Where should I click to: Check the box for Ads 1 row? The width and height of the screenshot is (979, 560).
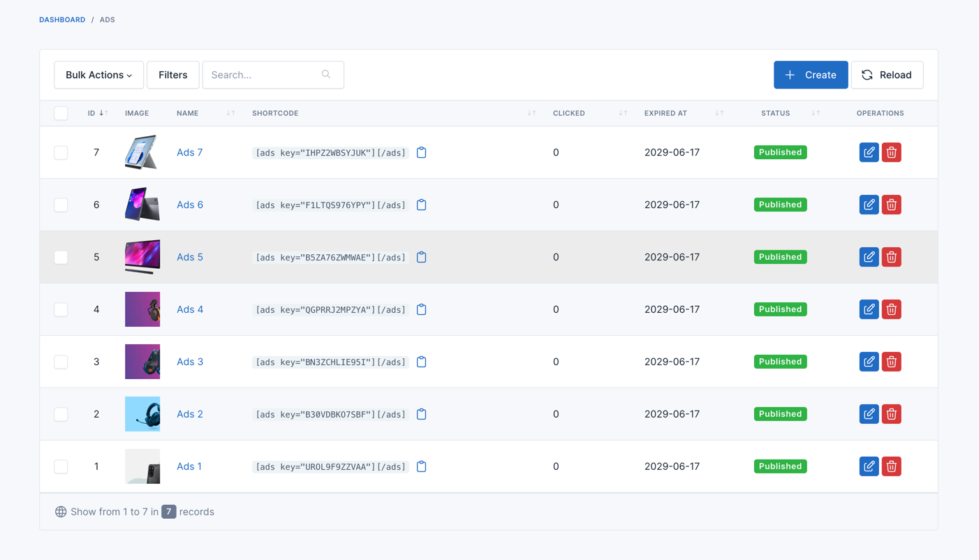[x=61, y=466]
